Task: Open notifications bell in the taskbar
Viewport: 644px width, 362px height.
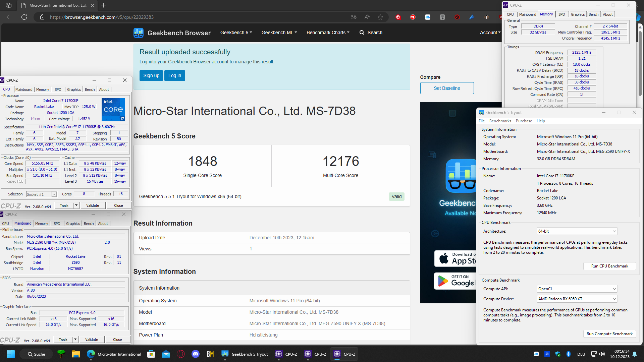Action: click(x=635, y=354)
